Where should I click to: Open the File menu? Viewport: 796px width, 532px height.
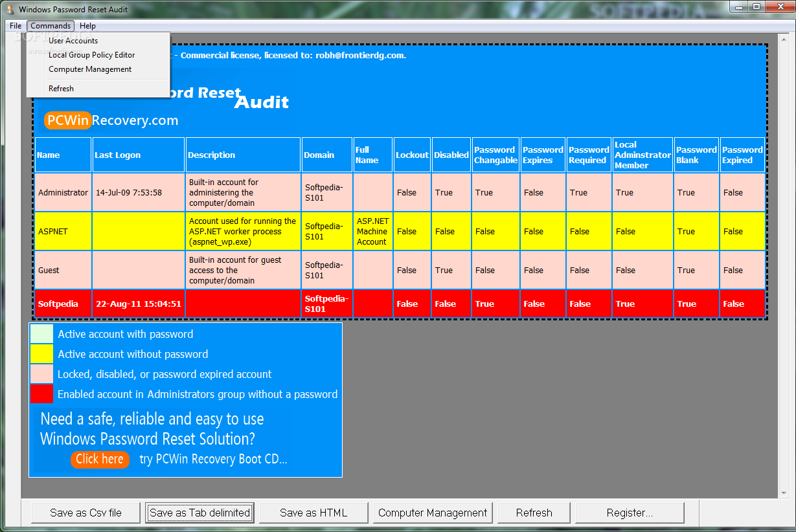click(16, 26)
